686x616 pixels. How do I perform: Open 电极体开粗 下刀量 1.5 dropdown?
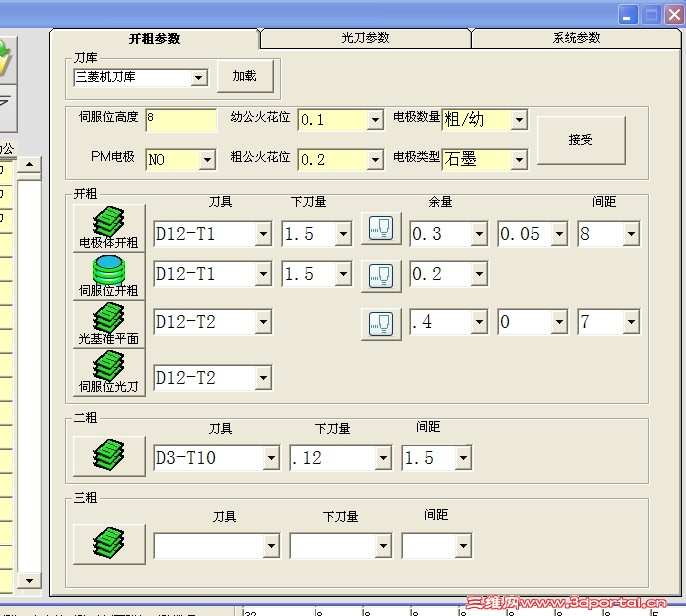coord(343,234)
